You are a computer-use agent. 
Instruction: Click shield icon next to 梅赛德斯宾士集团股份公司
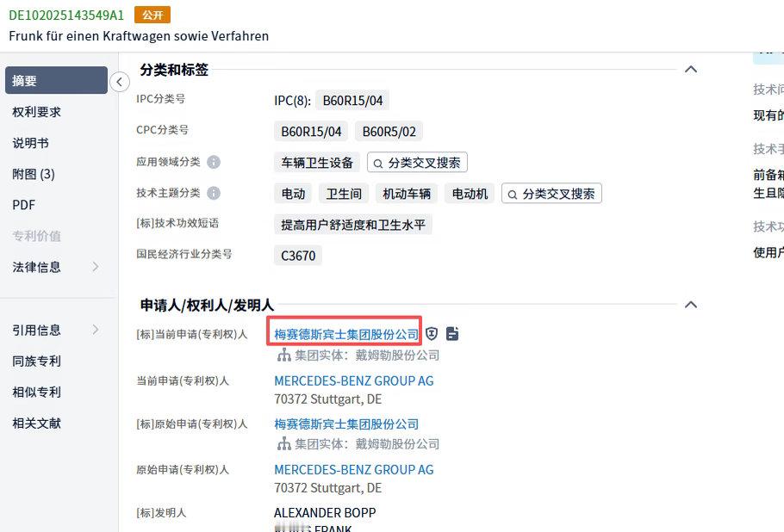click(x=432, y=334)
